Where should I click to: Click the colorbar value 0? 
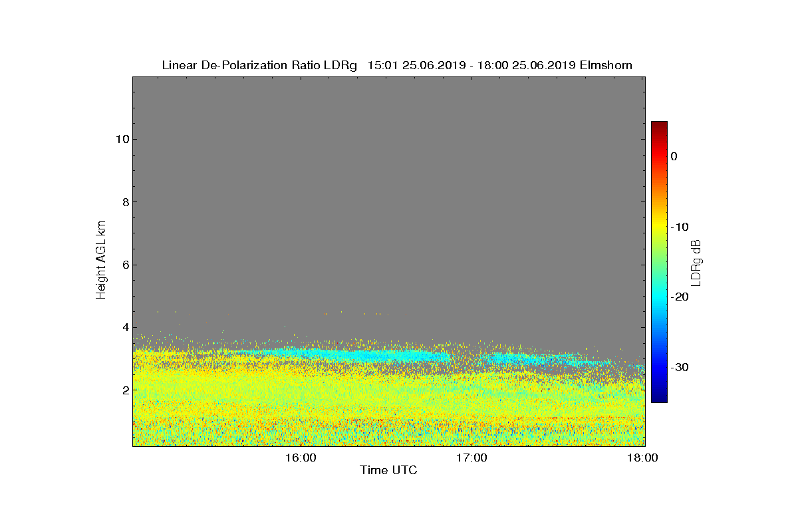(674, 156)
